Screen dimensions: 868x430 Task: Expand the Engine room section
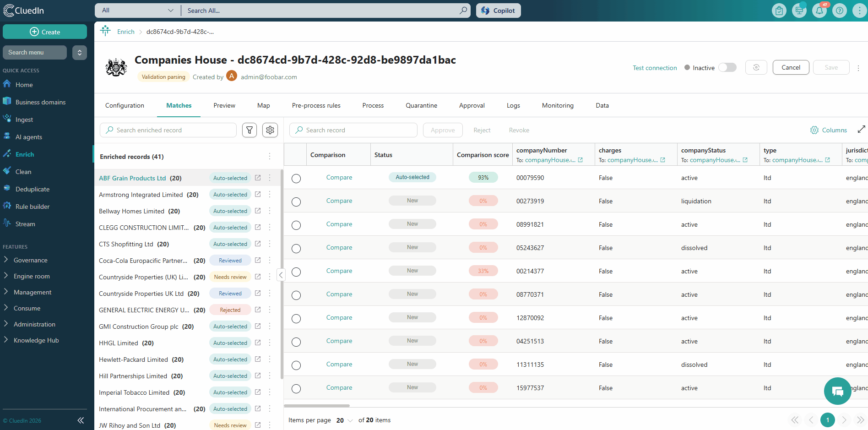point(32,276)
